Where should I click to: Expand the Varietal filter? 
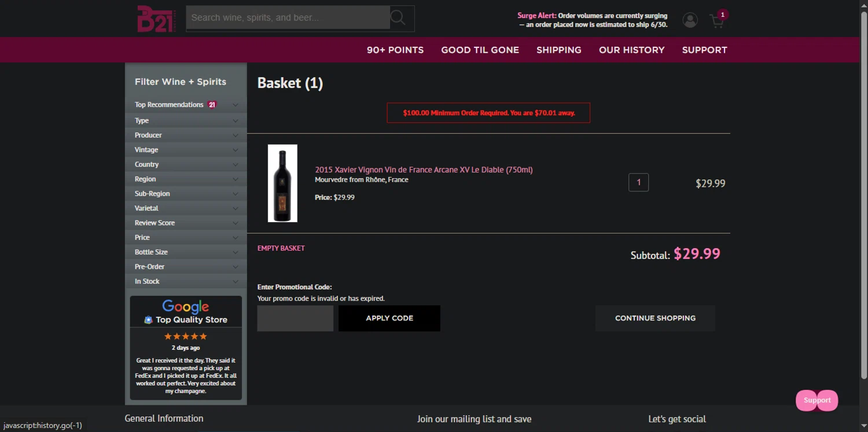[186, 208]
